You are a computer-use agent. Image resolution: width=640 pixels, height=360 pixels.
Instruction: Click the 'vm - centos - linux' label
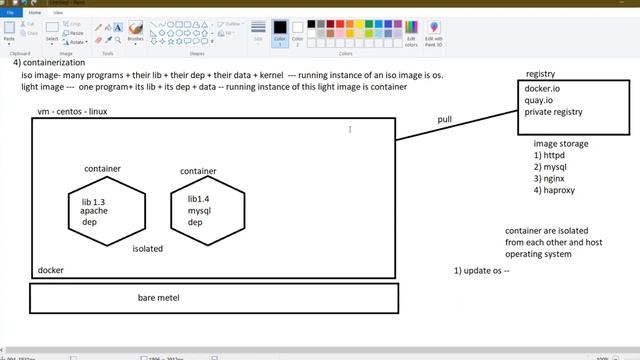(72, 111)
